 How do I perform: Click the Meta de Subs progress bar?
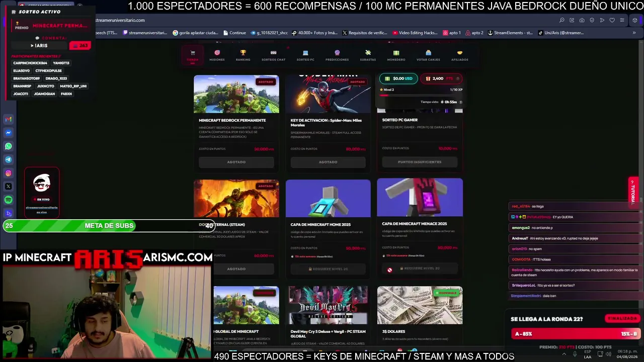click(109, 226)
